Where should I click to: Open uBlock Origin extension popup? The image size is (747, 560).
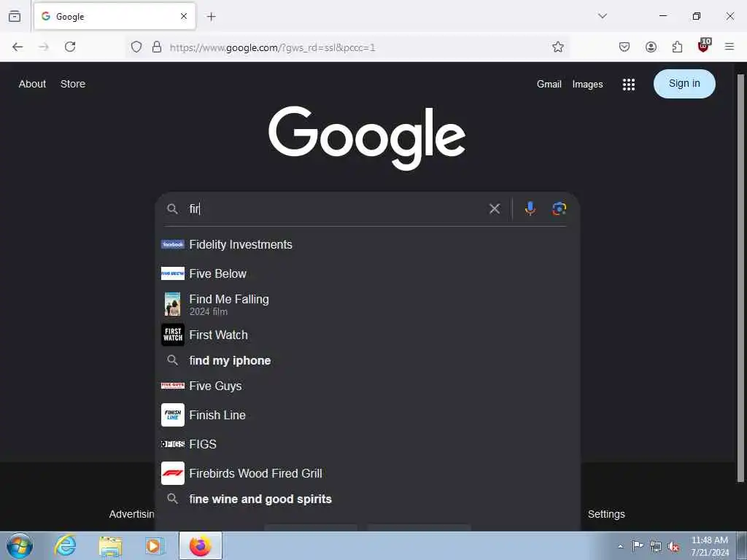point(704,46)
